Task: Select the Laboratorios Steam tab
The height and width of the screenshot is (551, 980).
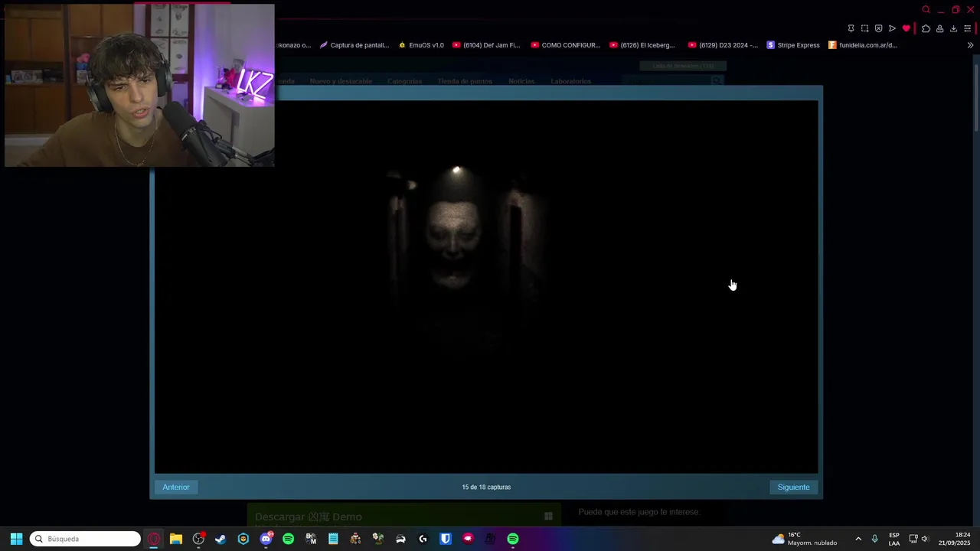Action: pyautogui.click(x=570, y=81)
